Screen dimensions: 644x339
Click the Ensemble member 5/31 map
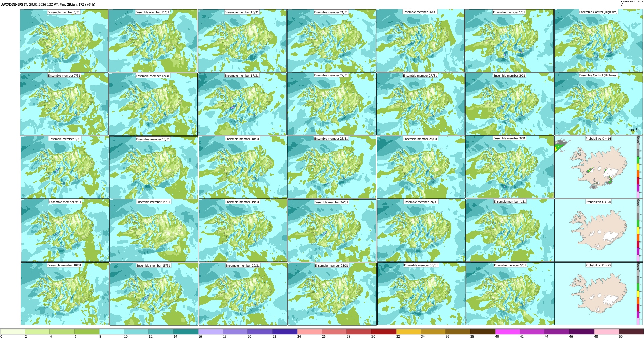(x=510, y=294)
